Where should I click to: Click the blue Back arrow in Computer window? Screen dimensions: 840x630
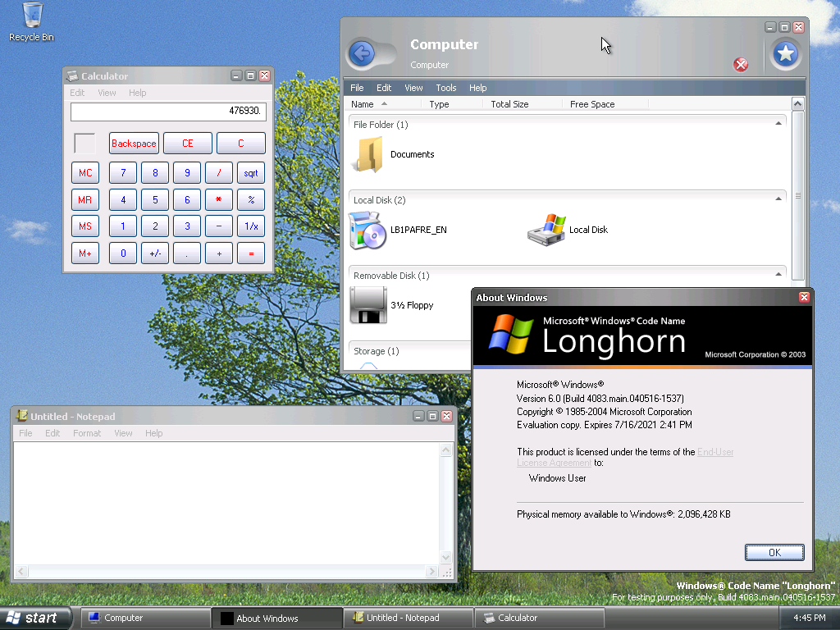tap(362, 55)
